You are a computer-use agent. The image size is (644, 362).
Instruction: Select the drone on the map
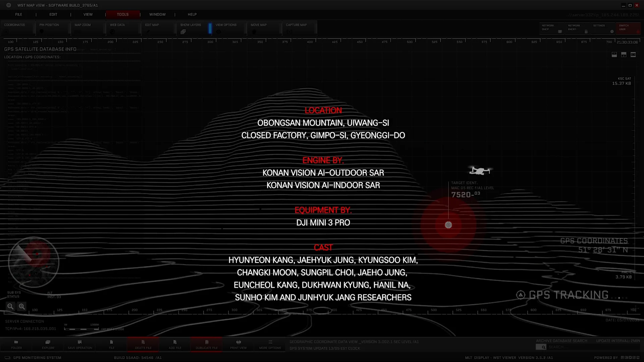coord(480,171)
